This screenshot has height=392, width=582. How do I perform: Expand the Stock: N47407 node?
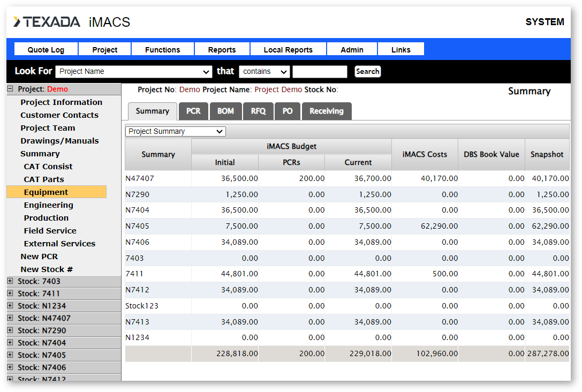(x=10, y=318)
